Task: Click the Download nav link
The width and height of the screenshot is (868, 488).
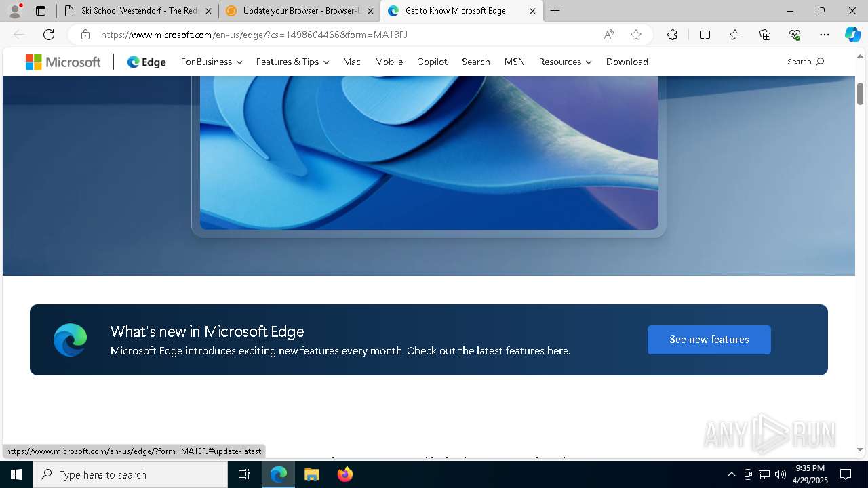Action: pyautogui.click(x=627, y=62)
